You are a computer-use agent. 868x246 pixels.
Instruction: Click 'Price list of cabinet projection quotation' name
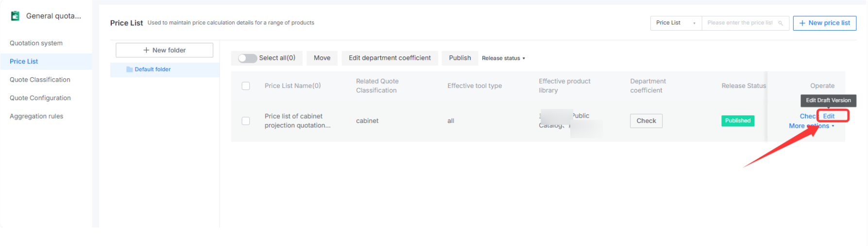pyautogui.click(x=297, y=121)
